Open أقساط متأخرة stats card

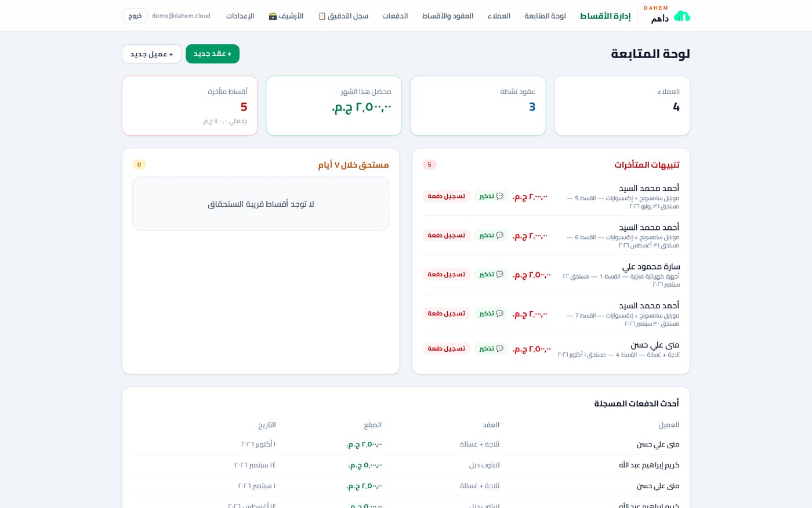click(x=190, y=106)
